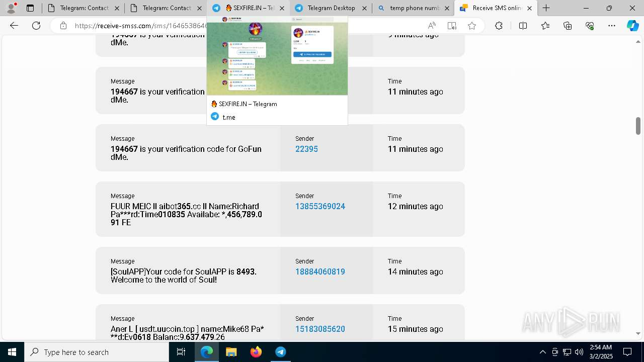
Task: Add this page to favorites star
Action: tap(472, 26)
